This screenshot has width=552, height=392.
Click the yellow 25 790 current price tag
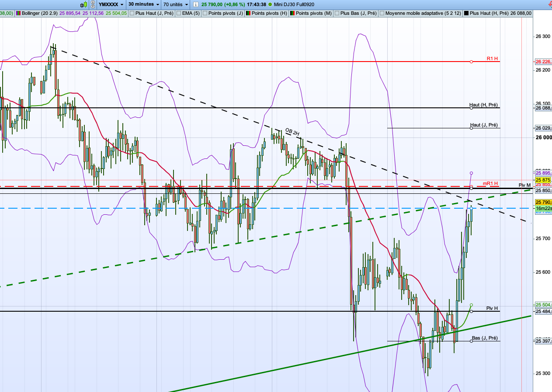click(x=543, y=202)
